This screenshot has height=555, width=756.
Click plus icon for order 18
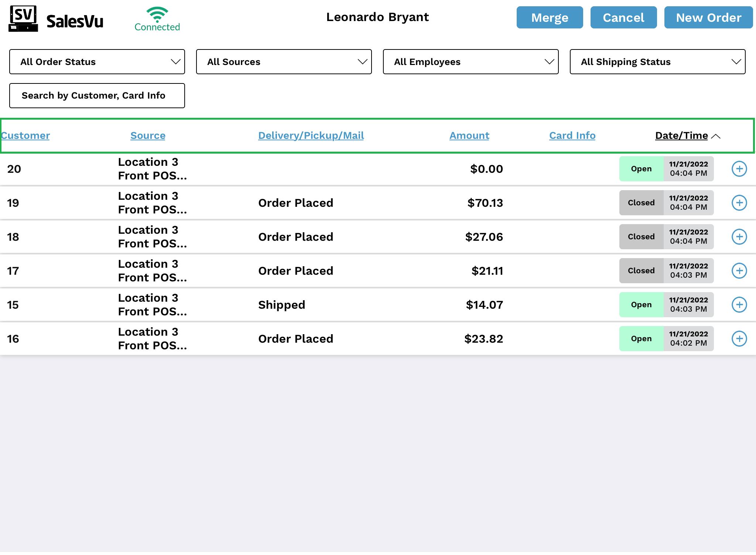tap(739, 237)
